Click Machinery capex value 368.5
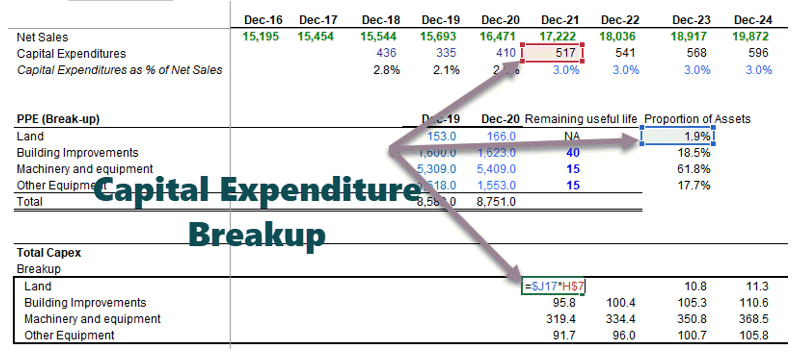This screenshot has height=362, width=812. pyautogui.click(x=755, y=319)
